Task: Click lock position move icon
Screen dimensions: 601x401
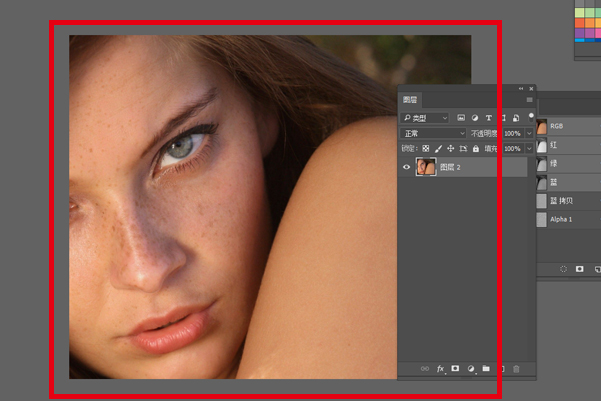Action: (451, 149)
